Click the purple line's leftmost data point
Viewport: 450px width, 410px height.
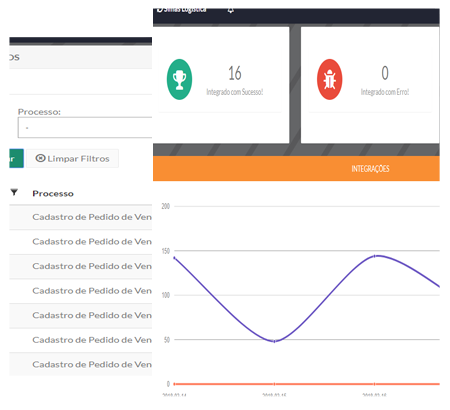(x=174, y=258)
